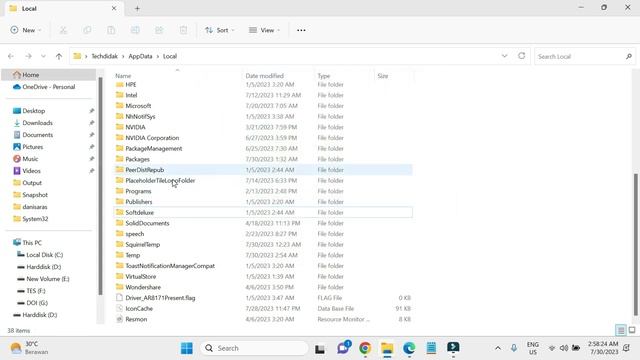Click the Delete trash icon
The height and width of the screenshot is (360, 640).
coord(183,30)
